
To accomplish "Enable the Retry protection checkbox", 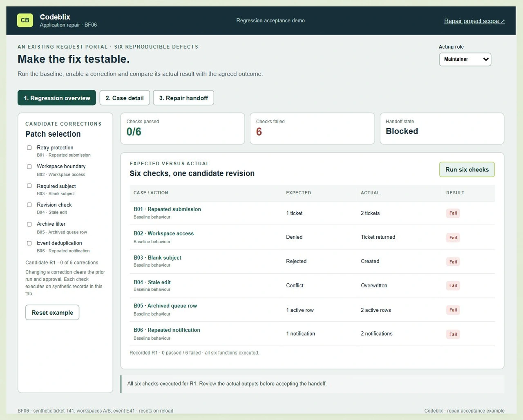I will click(x=29, y=148).
